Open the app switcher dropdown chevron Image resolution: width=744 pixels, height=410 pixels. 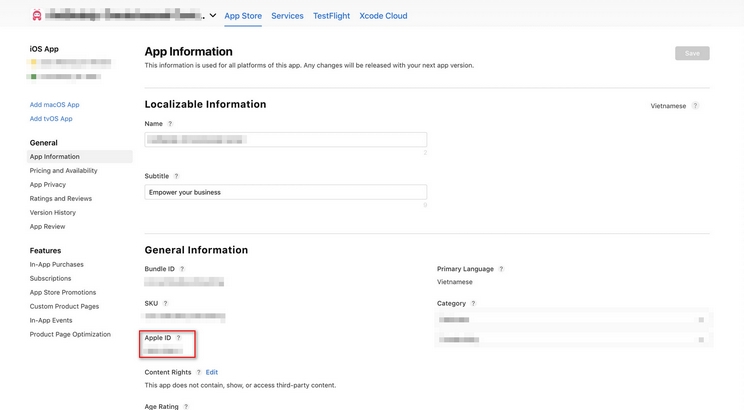click(x=213, y=16)
